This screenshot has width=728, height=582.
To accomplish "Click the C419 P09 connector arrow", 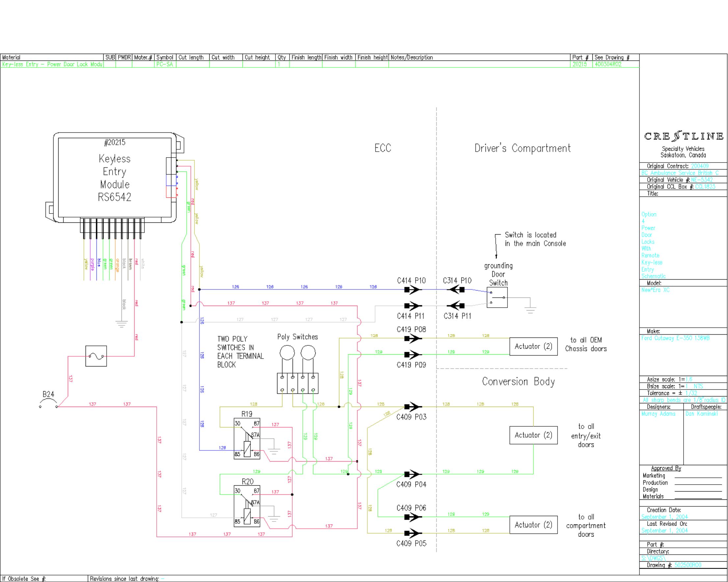I will tap(413, 354).
